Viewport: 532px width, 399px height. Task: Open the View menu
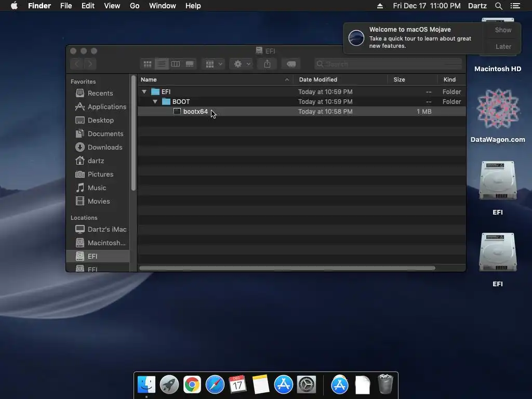click(x=112, y=6)
